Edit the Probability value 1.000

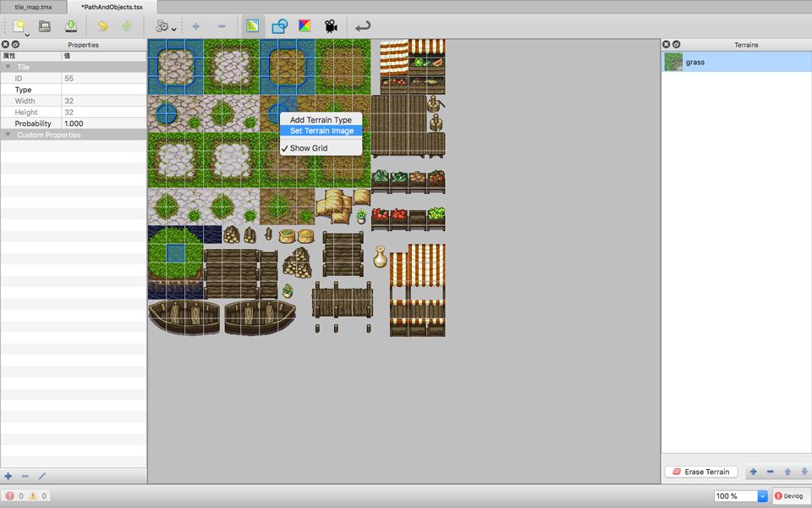click(74, 124)
